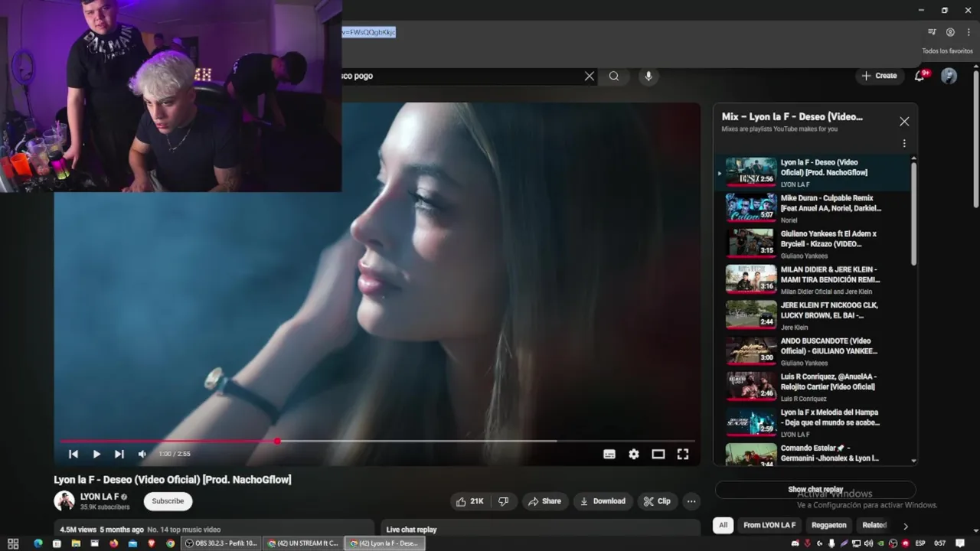This screenshot has height=551, width=980.
Task: Open system volume tray icon
Action: (x=868, y=543)
